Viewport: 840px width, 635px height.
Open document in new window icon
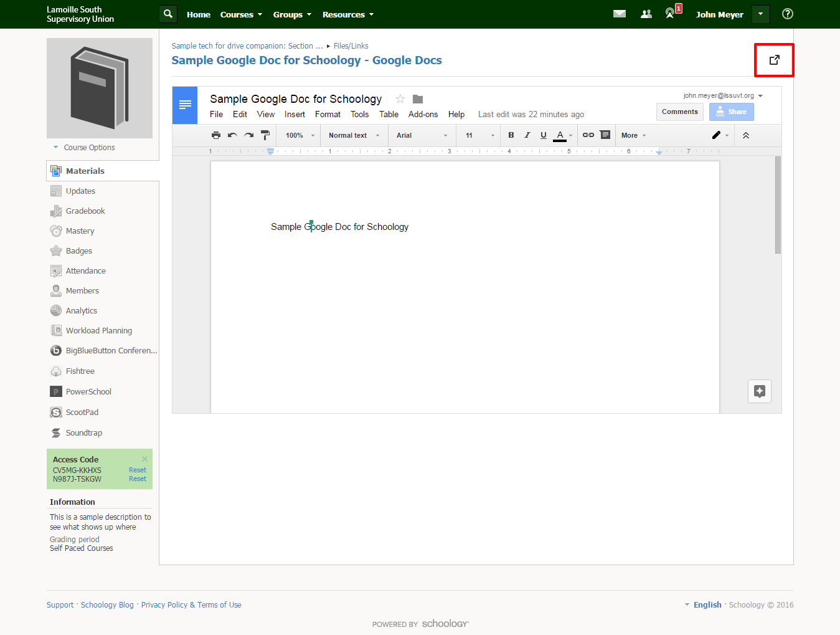tap(774, 60)
